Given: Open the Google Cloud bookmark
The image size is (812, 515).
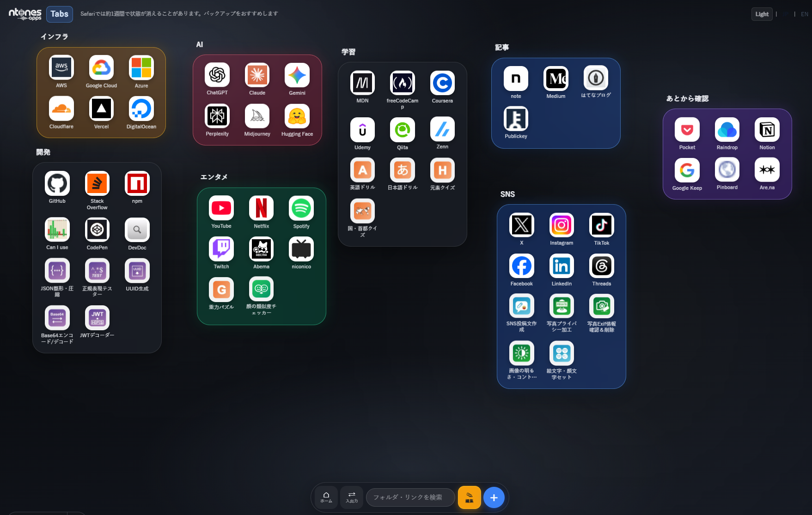Looking at the screenshot, I should 101,68.
